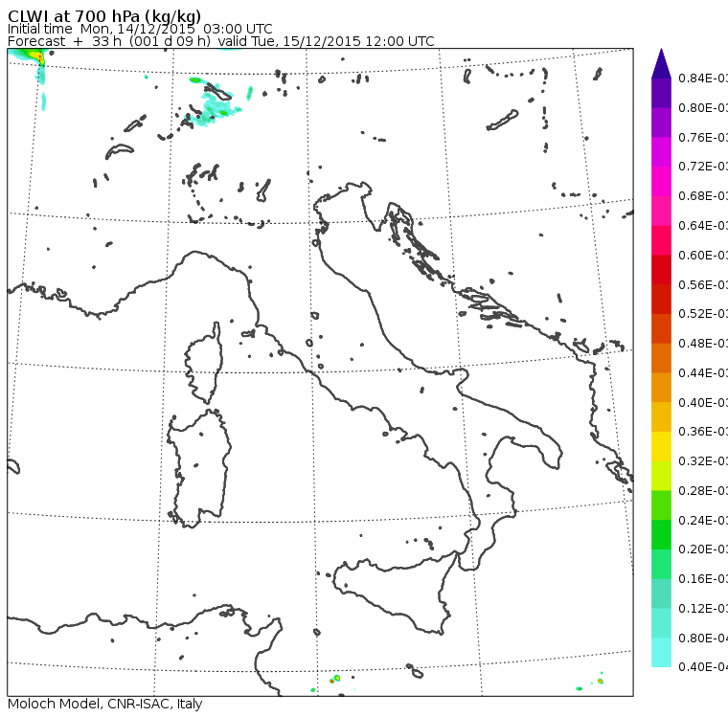728x717 pixels.
Task: Click the 0.32E-03 colorbar label
Action: [703, 460]
